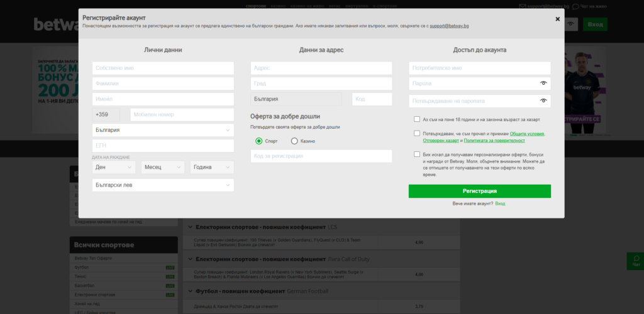Go to the казино top navigation tab
Viewport: 644px width, 314px height.
tap(278, 6)
